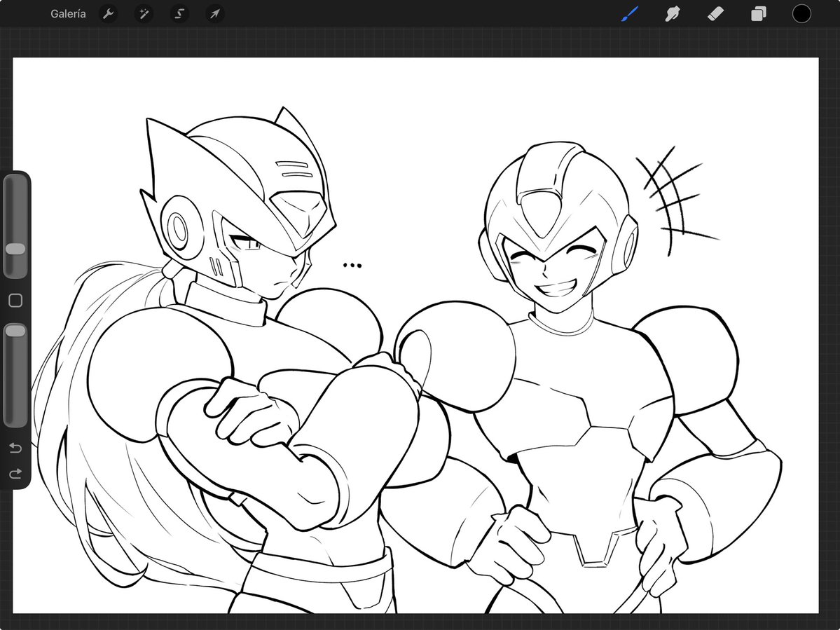Open the Actions wrench menu
Viewport: 840px width, 630px height.
tap(109, 14)
